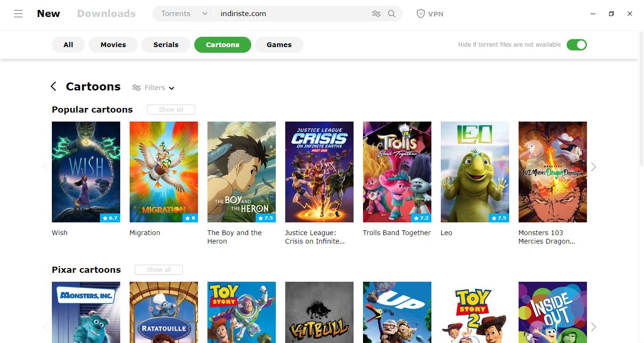Open the Monsters 103 Mercies Dragon poster
This screenshot has height=343, width=644.
click(553, 172)
